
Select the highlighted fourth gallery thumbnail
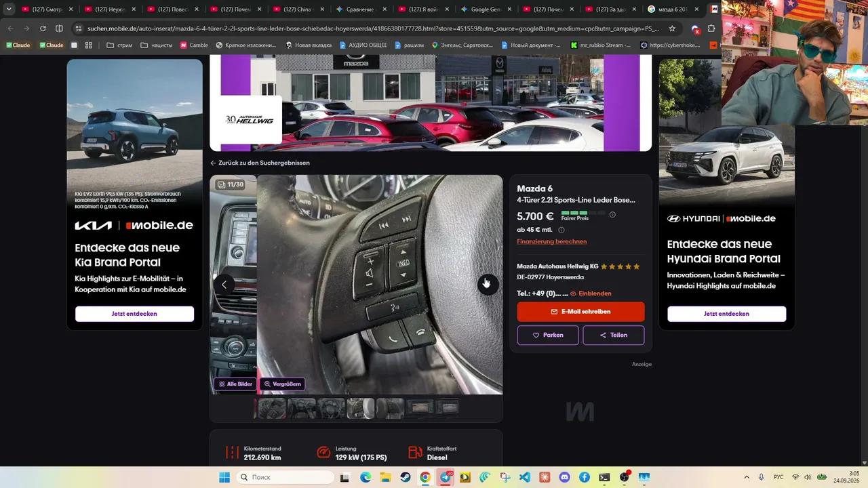point(361,408)
